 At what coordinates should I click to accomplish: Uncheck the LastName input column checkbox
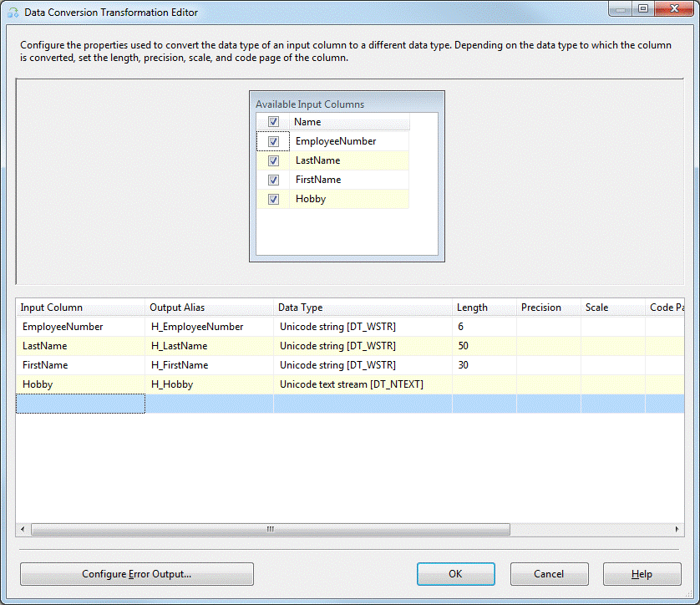(273, 160)
